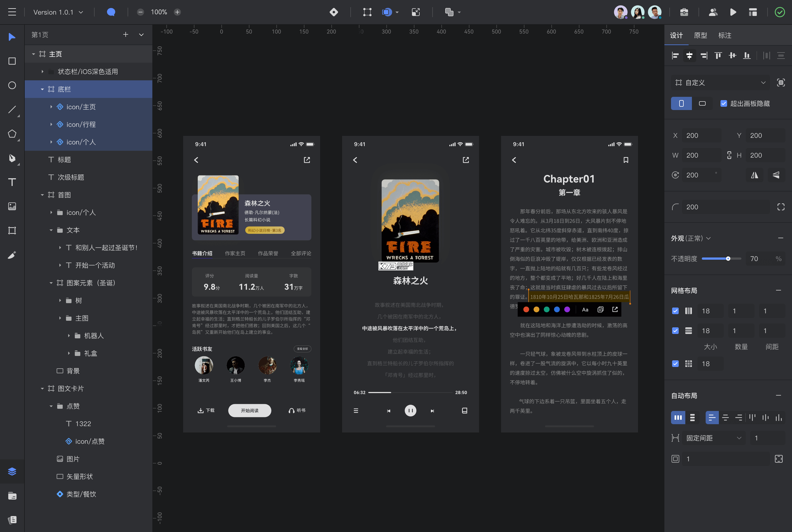Expand 状态栏/iOS深色适用 layer

[42, 72]
